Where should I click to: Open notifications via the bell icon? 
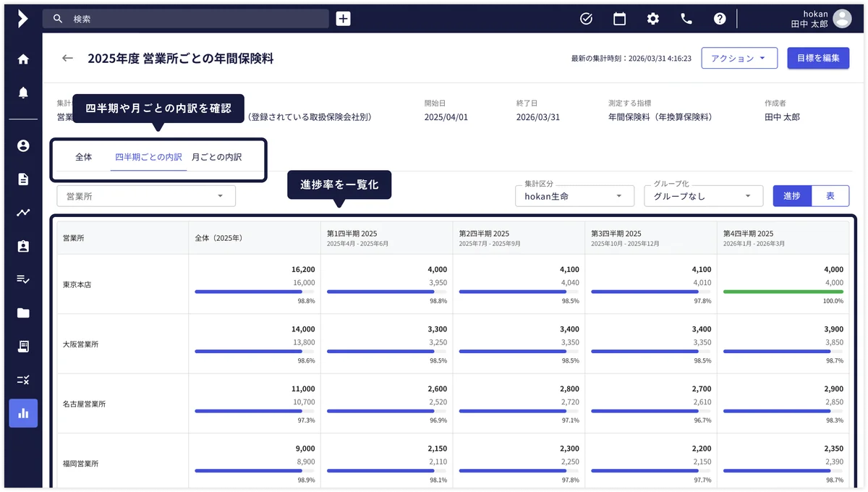pyautogui.click(x=22, y=93)
